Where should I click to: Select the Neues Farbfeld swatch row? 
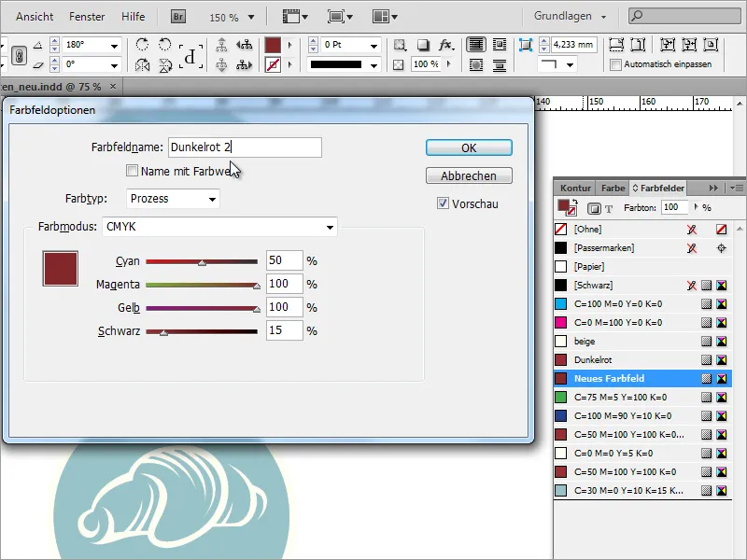coord(642,379)
